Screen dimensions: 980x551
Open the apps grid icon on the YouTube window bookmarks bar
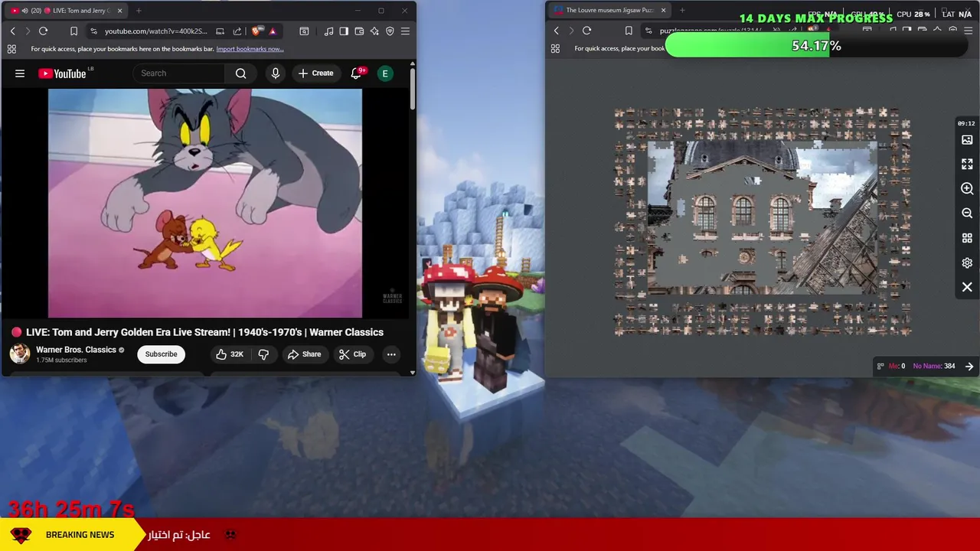[x=11, y=49]
